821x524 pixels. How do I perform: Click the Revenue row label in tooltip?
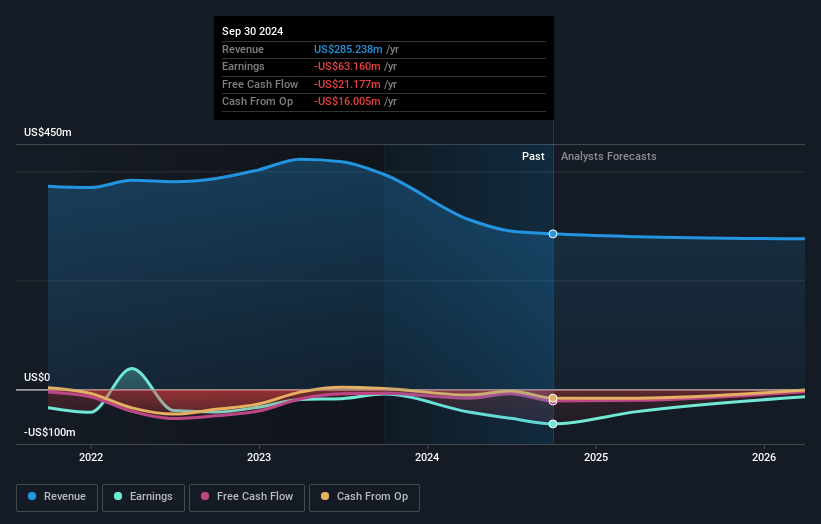(x=243, y=49)
